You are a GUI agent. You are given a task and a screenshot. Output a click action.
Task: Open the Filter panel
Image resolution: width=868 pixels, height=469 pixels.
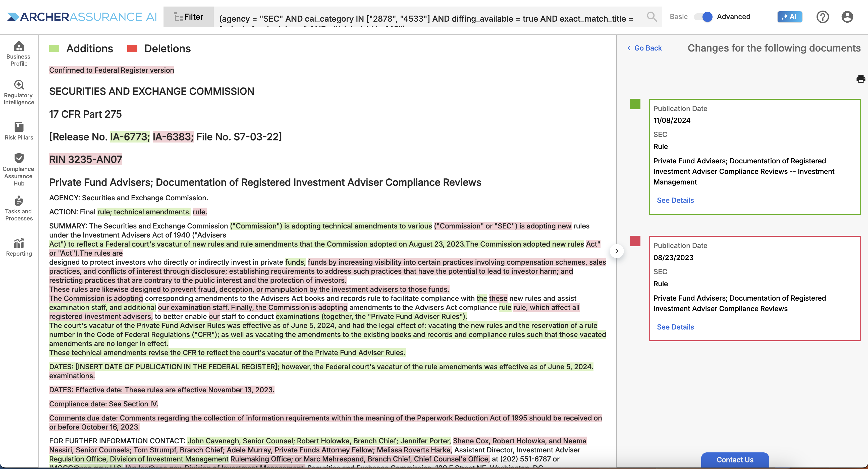[x=188, y=17]
